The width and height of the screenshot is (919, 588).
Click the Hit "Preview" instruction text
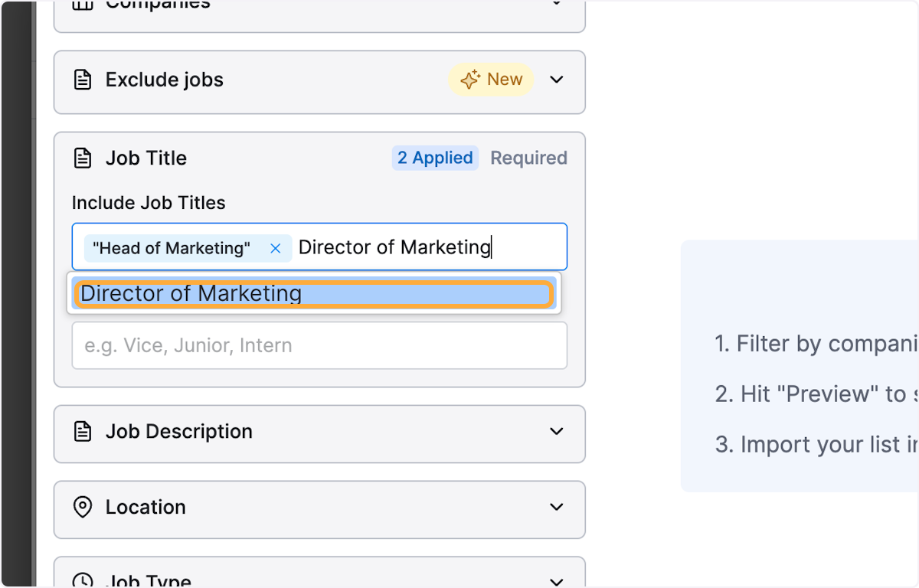coord(816,394)
